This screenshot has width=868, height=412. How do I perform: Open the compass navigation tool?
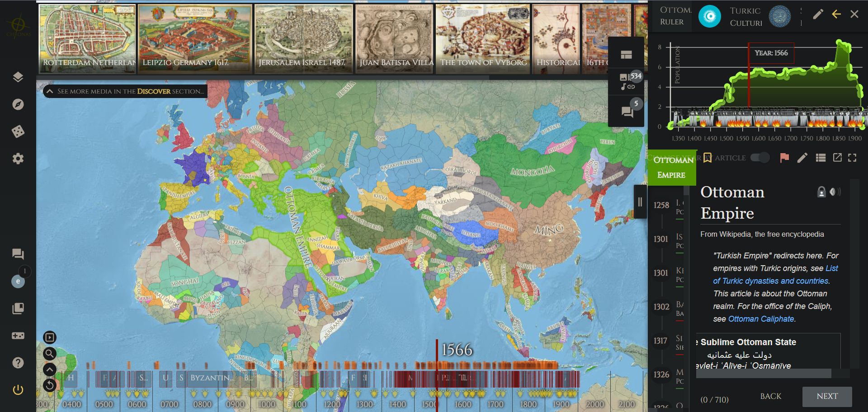coord(18,104)
